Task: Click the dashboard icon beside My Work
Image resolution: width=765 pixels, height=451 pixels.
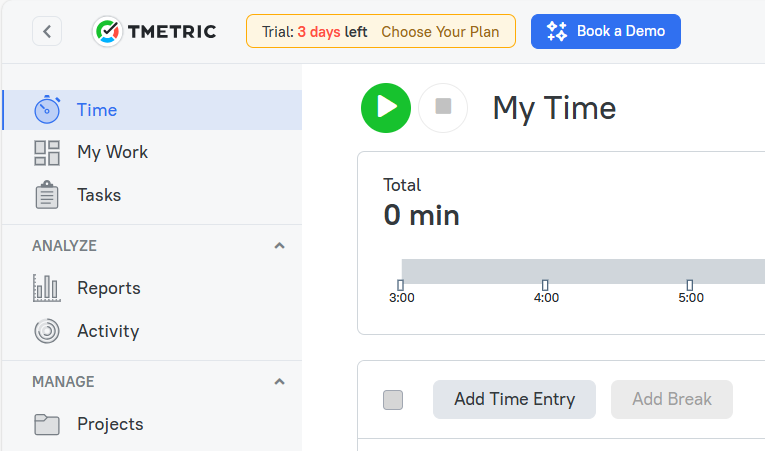Action: point(47,153)
